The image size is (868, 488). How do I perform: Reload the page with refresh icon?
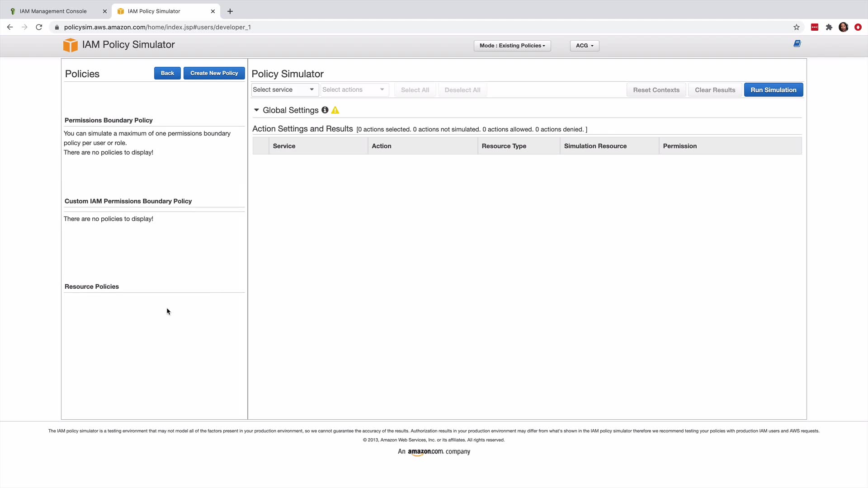39,27
